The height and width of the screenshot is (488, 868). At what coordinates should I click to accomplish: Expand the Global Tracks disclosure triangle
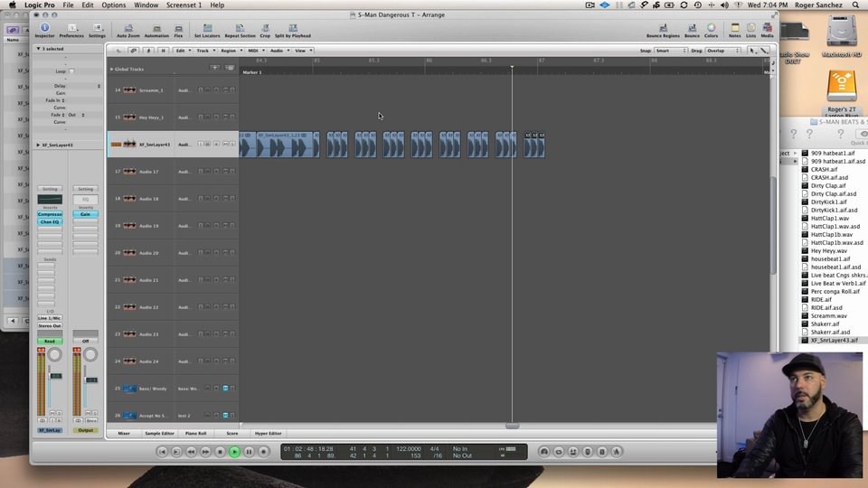(x=112, y=70)
